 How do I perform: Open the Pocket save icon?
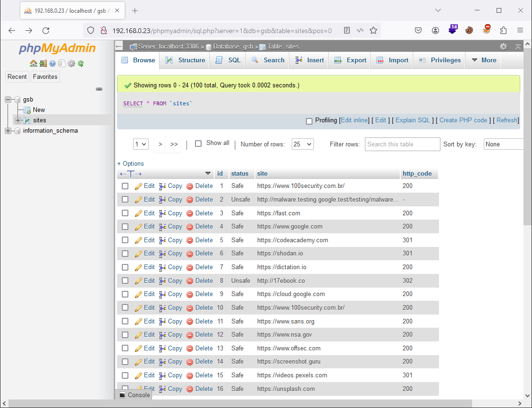click(x=418, y=31)
